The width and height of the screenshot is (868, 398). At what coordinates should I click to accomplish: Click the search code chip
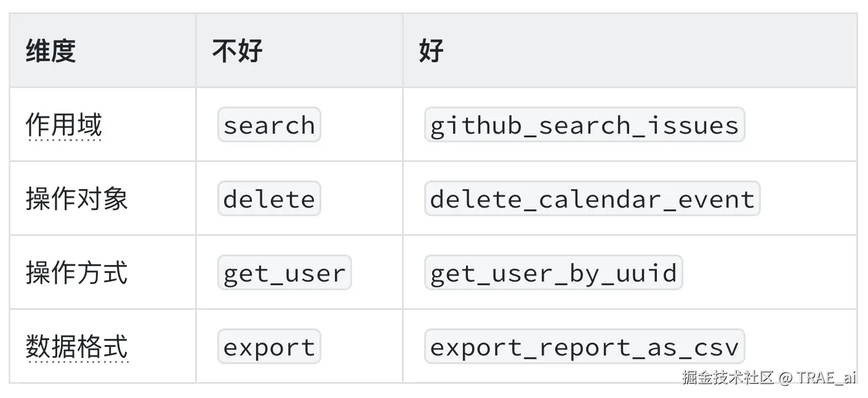point(269,125)
